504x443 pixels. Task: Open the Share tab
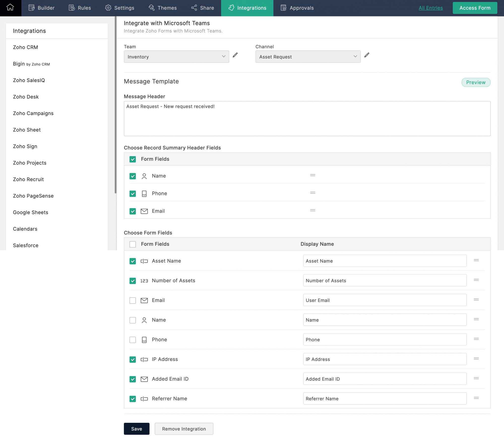coord(203,8)
